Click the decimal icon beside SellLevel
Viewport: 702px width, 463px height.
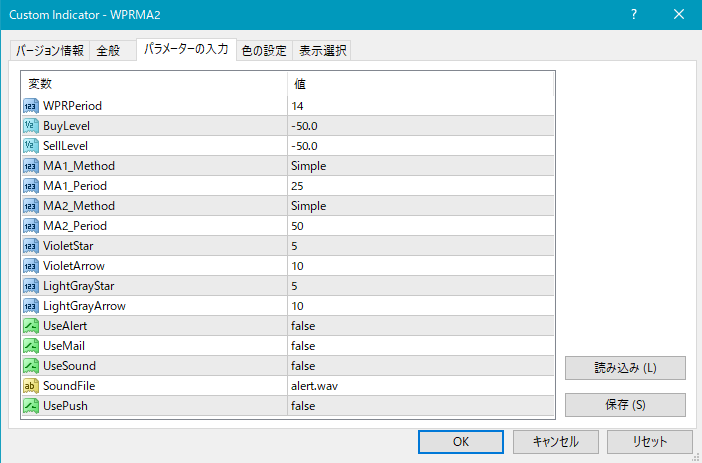[x=30, y=146]
